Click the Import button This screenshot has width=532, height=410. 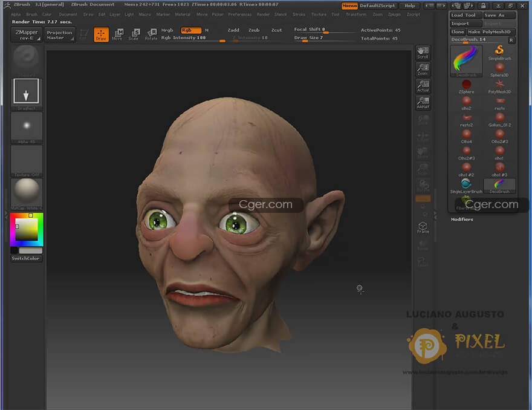466,24
